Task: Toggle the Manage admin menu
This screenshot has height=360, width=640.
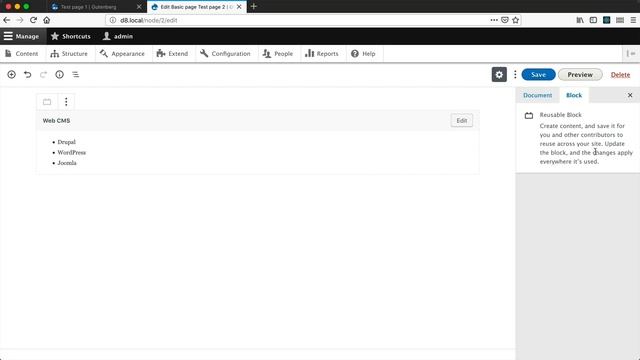Action: click(22, 36)
